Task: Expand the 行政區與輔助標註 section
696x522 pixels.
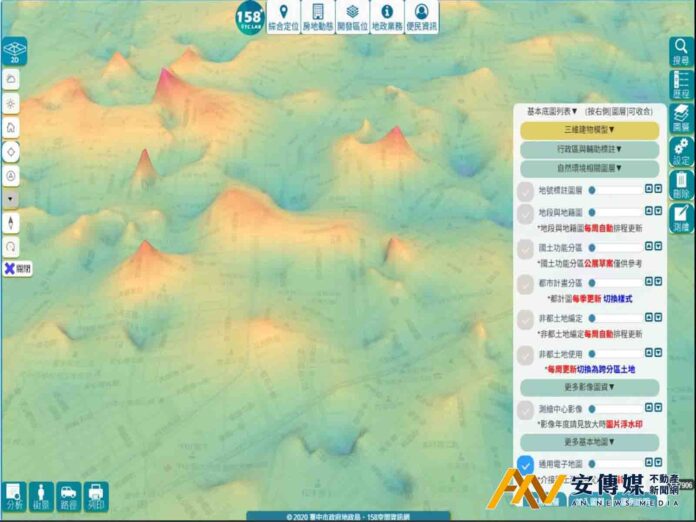Action: point(589,149)
